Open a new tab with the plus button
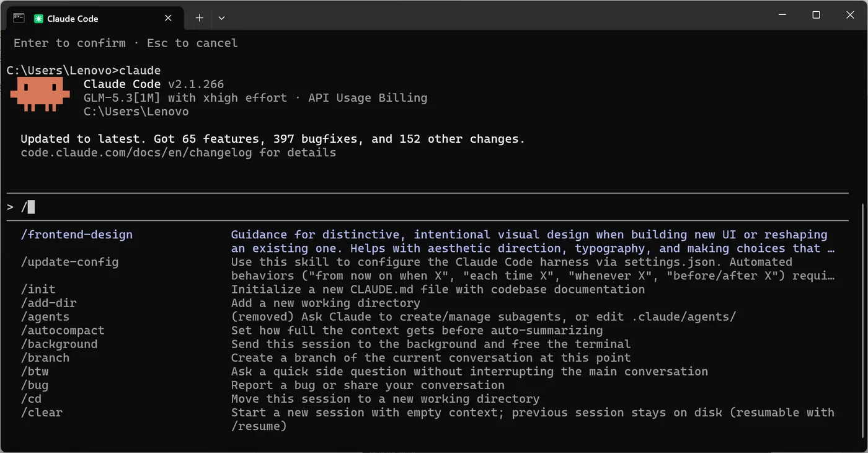The image size is (868, 453). [x=199, y=19]
